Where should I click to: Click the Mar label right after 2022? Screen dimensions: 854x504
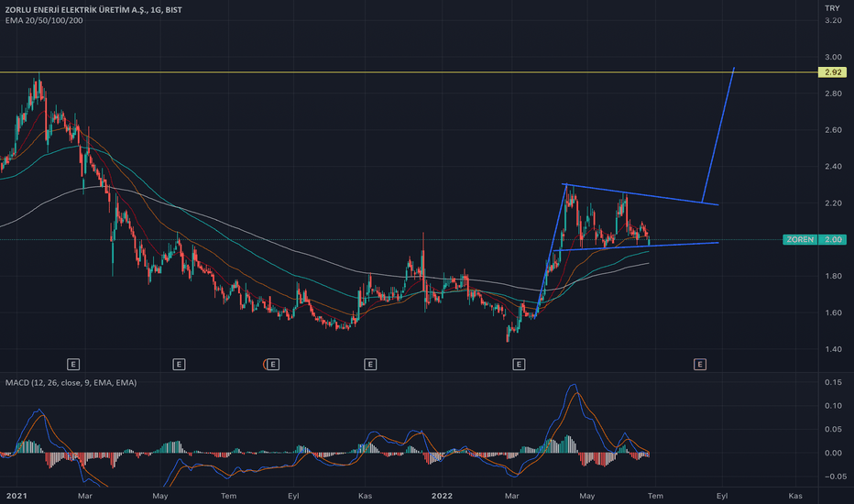[512, 496]
